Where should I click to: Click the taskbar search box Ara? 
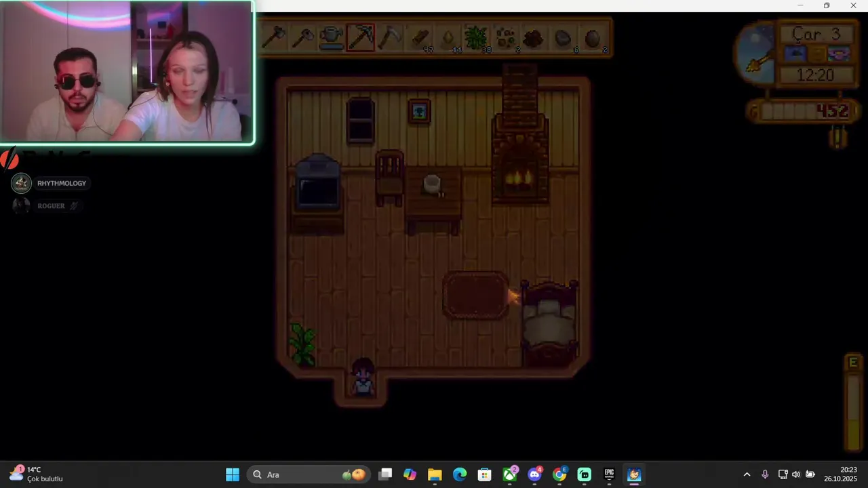click(309, 474)
